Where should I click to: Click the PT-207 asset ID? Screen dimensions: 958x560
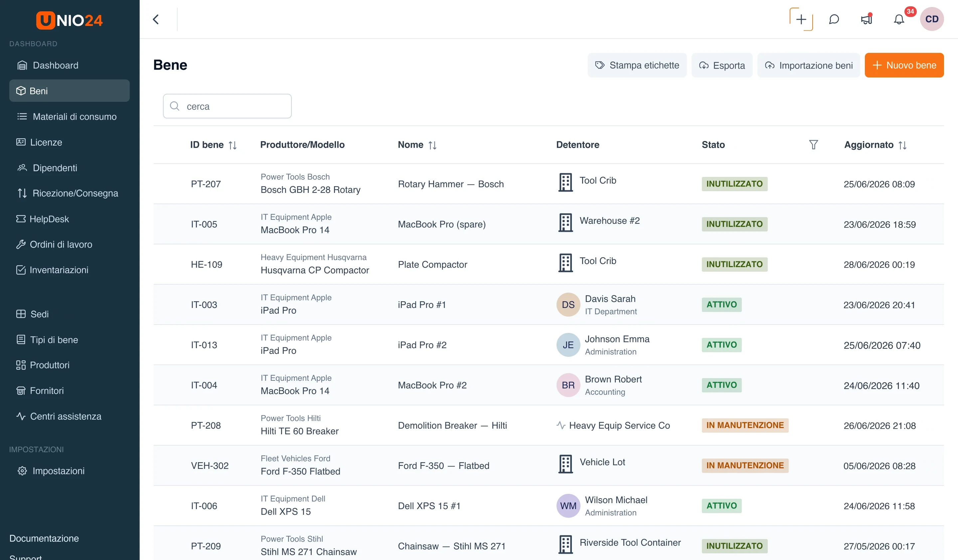coord(206,184)
